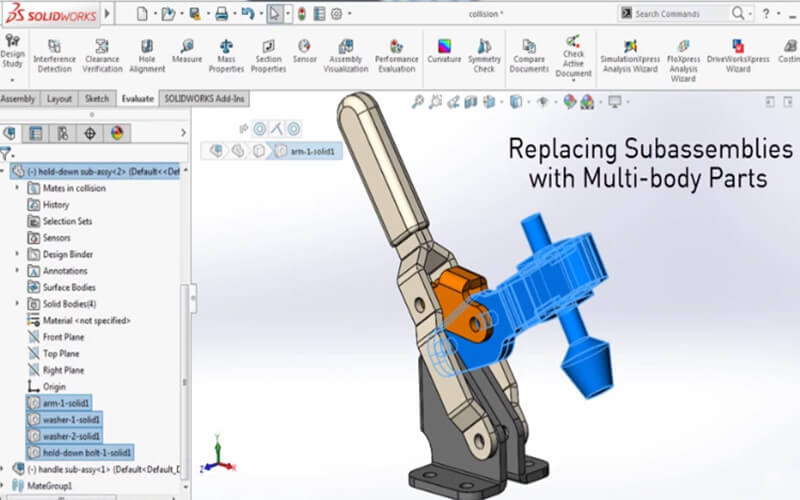Select the Evaluate tab
Image resolution: width=800 pixels, height=500 pixels.
(x=138, y=99)
